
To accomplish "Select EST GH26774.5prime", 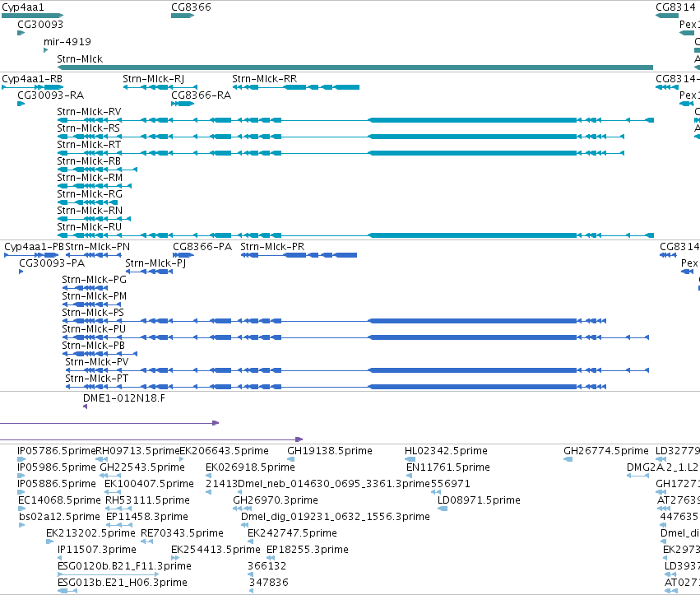I will (x=568, y=459).
